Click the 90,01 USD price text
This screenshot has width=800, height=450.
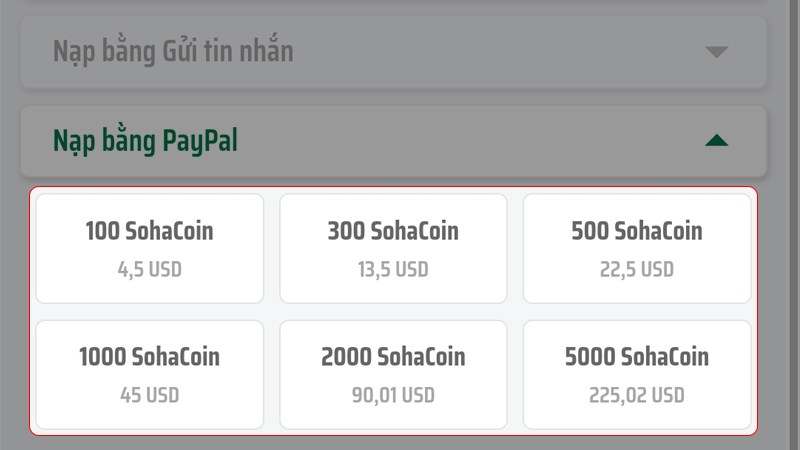393,395
